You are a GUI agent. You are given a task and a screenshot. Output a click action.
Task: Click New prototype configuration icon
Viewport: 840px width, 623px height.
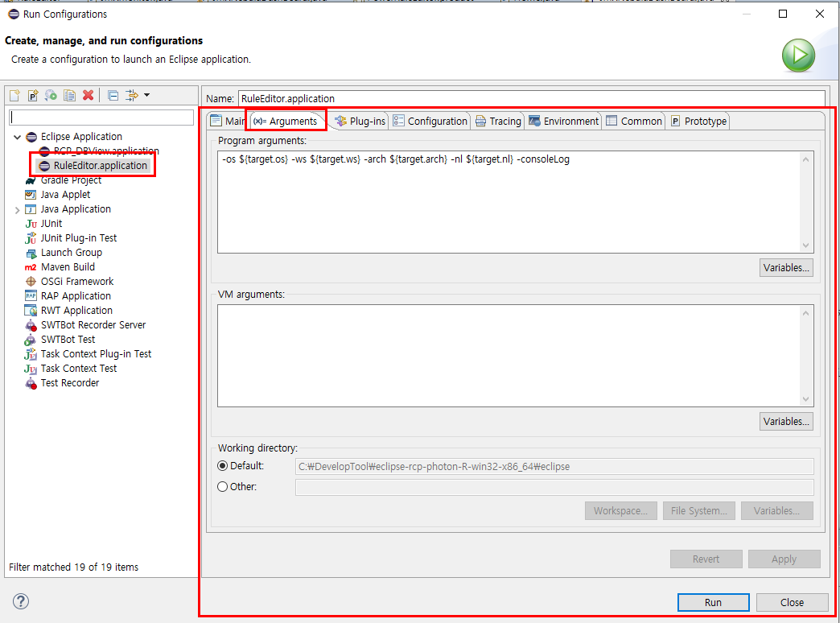coord(33,96)
